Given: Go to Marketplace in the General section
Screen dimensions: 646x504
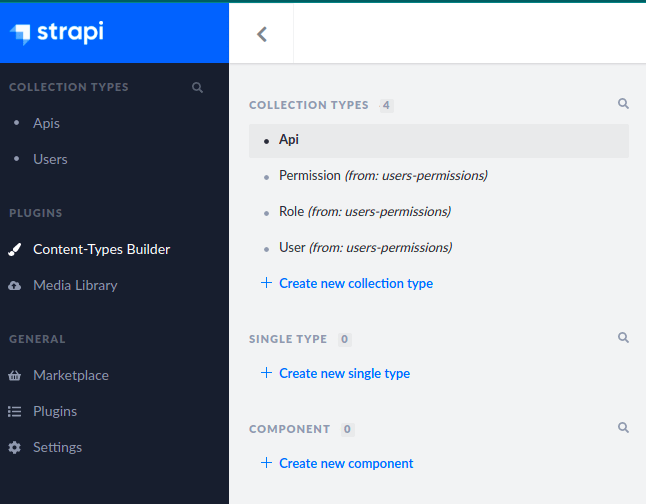Looking at the screenshot, I should pyautogui.click(x=71, y=375).
